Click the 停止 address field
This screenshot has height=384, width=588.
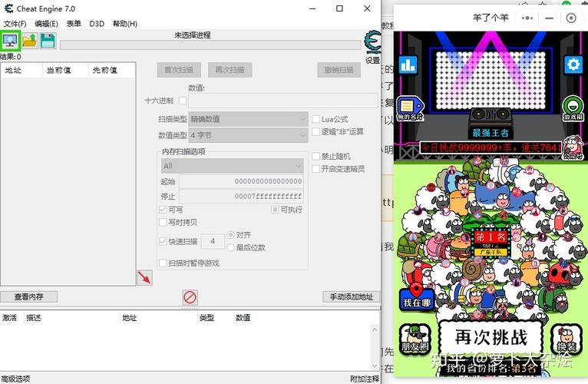[241, 197]
